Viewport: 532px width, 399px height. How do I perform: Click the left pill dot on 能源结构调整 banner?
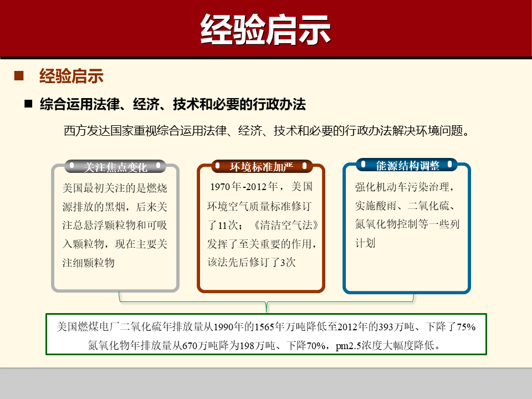pyautogui.click(x=363, y=164)
